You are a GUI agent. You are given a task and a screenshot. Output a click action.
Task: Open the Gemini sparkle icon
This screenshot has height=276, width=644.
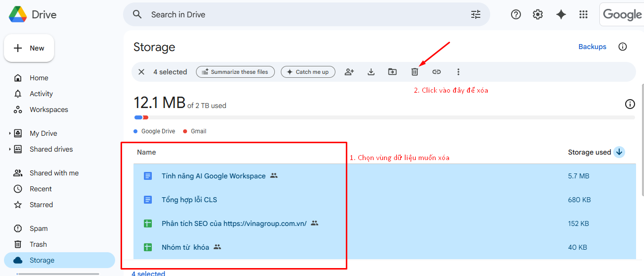561,15
